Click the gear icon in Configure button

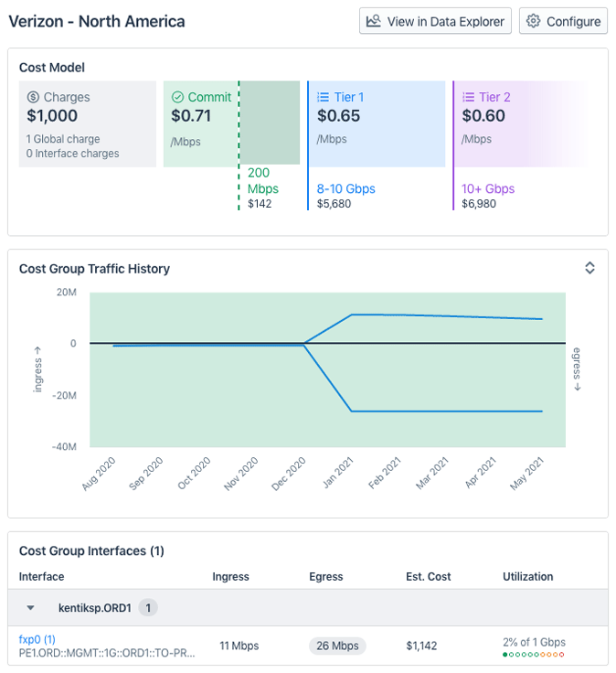tap(533, 21)
